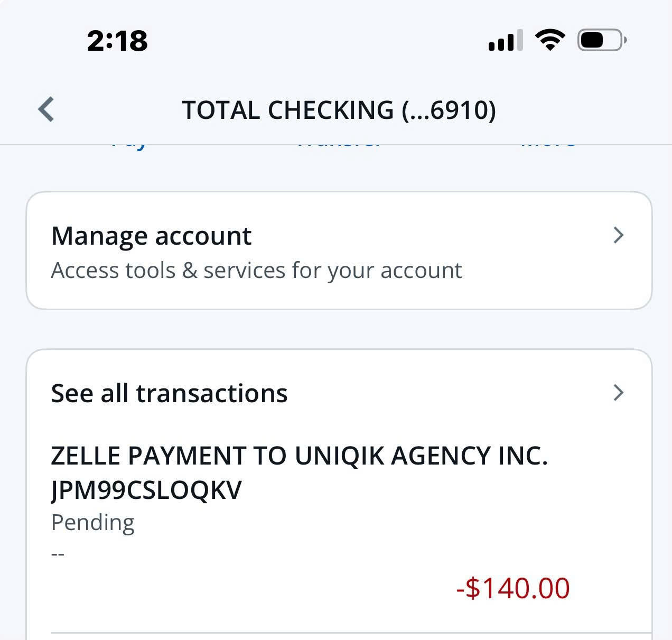Tap the cellular signal bars icon
Image resolution: width=672 pixels, height=640 pixels.
(x=506, y=40)
